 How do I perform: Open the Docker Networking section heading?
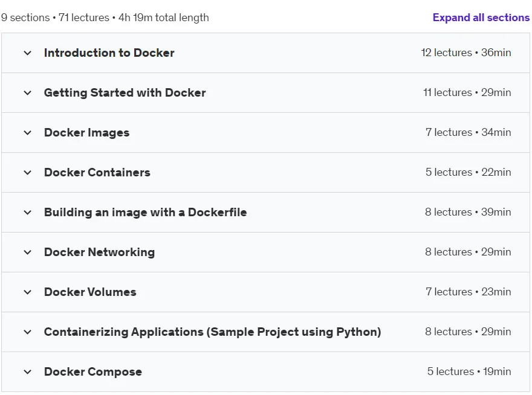tap(99, 252)
